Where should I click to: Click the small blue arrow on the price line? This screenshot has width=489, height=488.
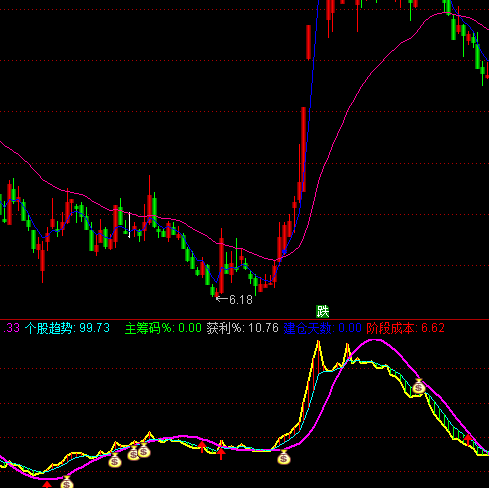click(x=284, y=252)
